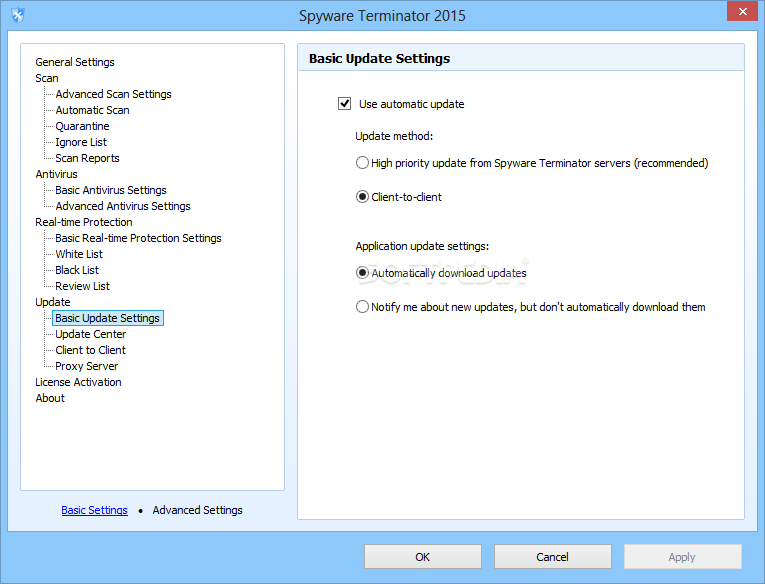The image size is (765, 584).
Task: Open the Automatic Scan page
Action: tap(92, 110)
